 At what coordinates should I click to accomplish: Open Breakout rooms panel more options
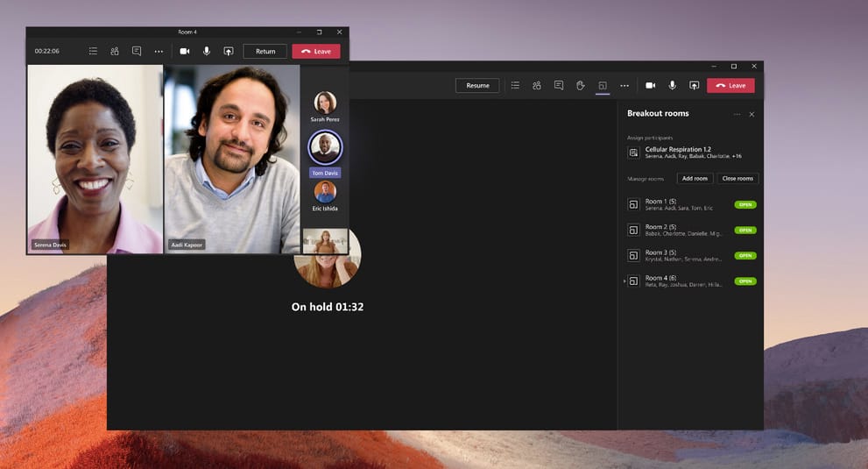tap(737, 114)
